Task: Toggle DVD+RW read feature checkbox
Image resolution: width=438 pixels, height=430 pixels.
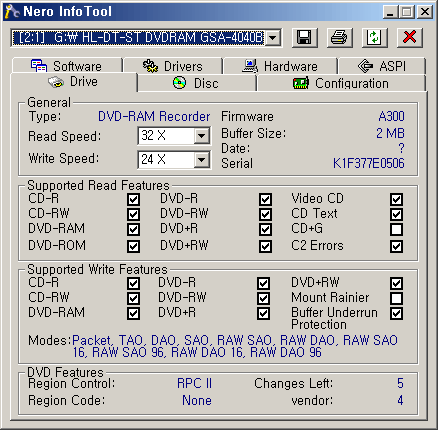Action: pos(265,246)
